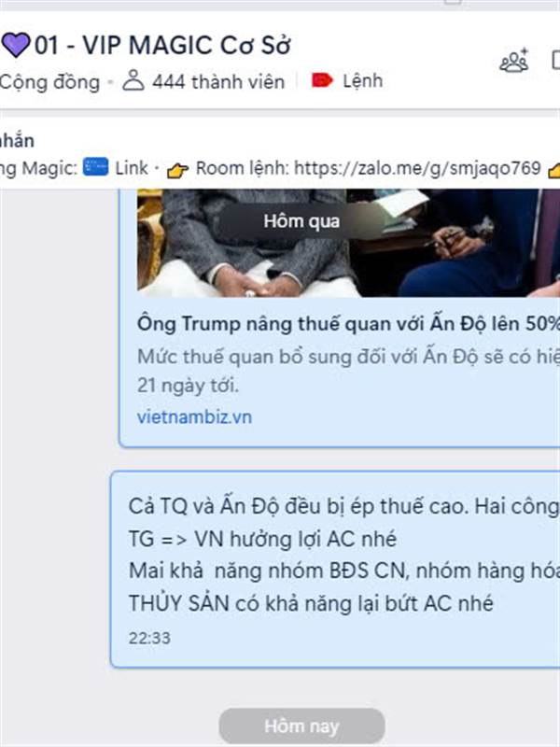Screen dimensions: 560x747
Task: Click the blue Link icon in pinned message
Action: pyautogui.click(x=96, y=167)
